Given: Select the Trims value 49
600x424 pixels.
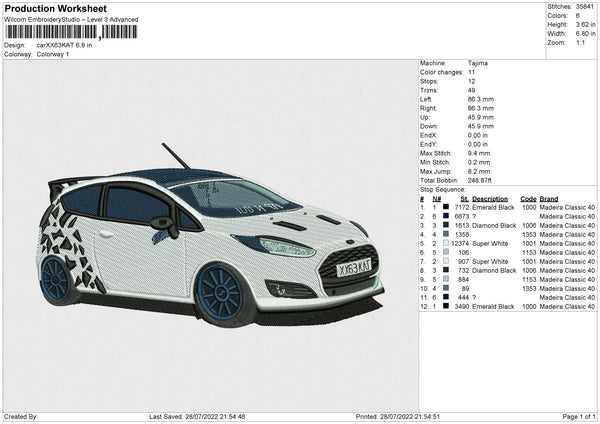Looking at the screenshot, I should point(471,91).
